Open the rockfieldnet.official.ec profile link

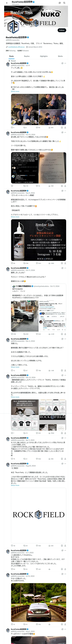[x=16, y=47]
